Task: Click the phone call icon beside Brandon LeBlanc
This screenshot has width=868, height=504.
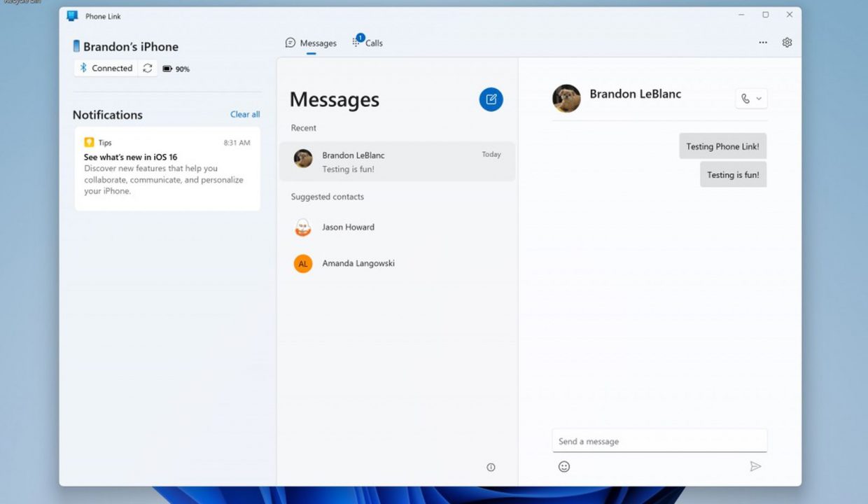Action: (x=745, y=99)
